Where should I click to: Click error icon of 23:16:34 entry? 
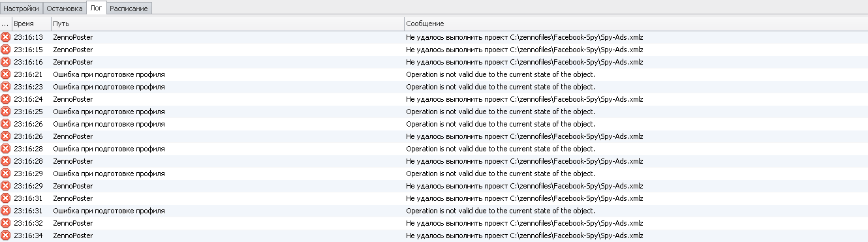coord(5,235)
